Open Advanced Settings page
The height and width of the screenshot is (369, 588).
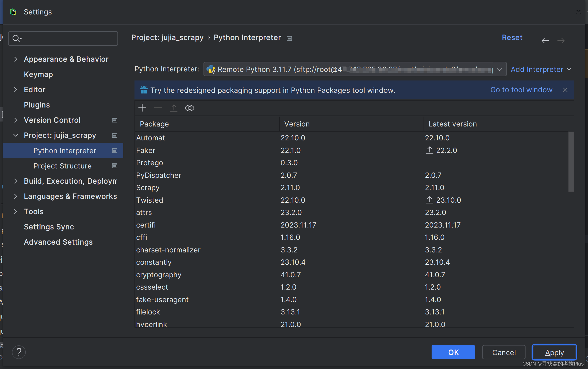tap(58, 242)
